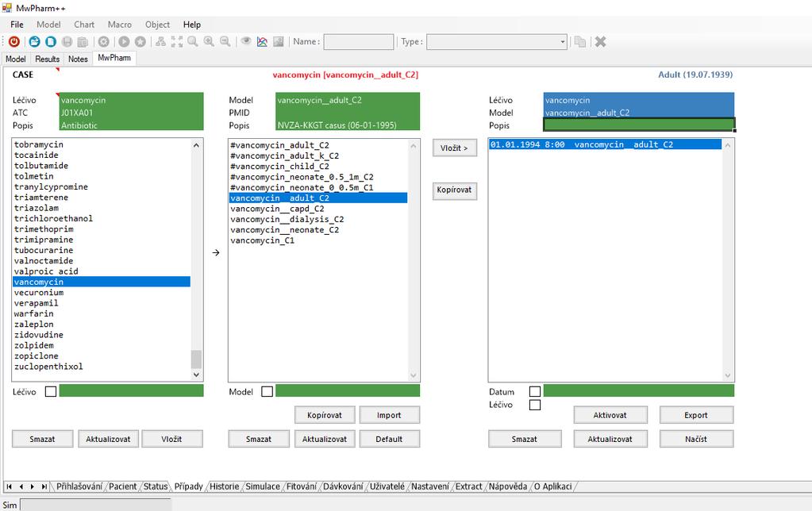Click the Načíst button

click(695, 439)
